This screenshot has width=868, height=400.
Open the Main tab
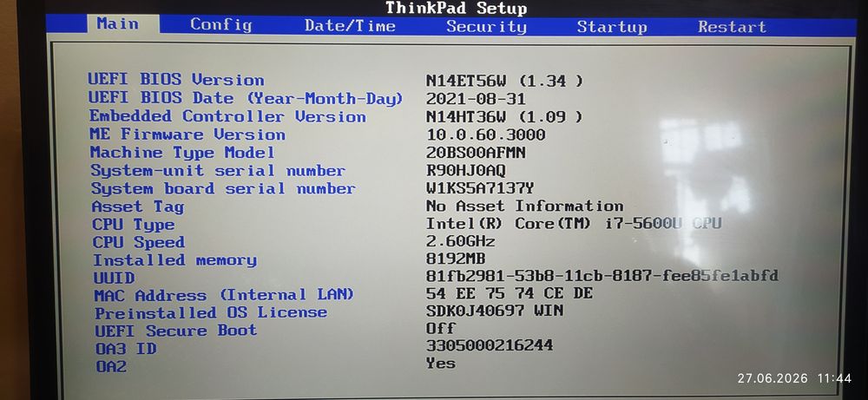(x=123, y=24)
